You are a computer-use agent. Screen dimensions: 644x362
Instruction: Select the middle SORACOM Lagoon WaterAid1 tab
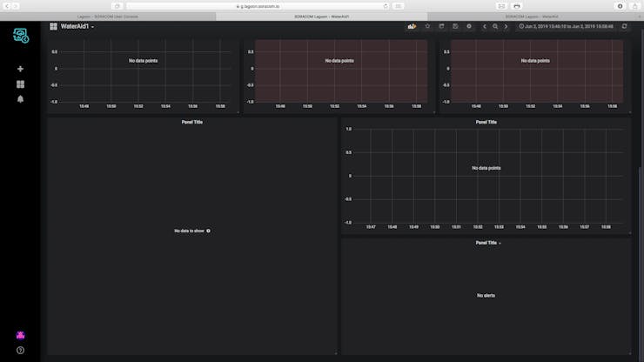pos(322,17)
